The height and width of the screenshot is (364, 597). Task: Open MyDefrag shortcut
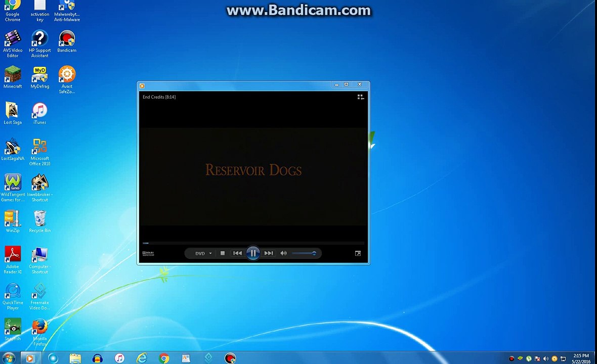tap(39, 77)
